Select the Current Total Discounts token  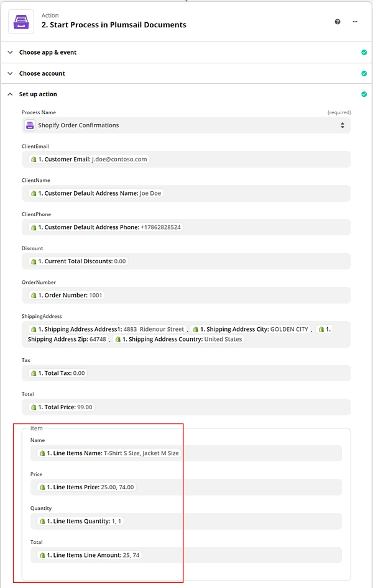coord(78,261)
